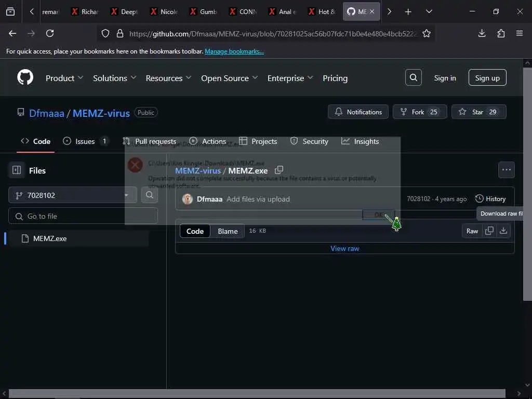Click the tracking protection shield icon
The height and width of the screenshot is (399, 532).
click(x=105, y=33)
